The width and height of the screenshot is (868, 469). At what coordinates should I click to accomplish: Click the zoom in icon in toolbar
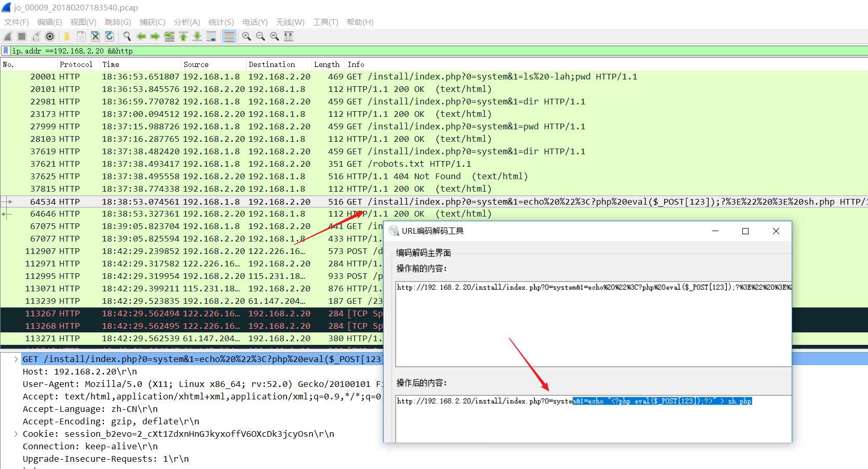click(x=247, y=36)
